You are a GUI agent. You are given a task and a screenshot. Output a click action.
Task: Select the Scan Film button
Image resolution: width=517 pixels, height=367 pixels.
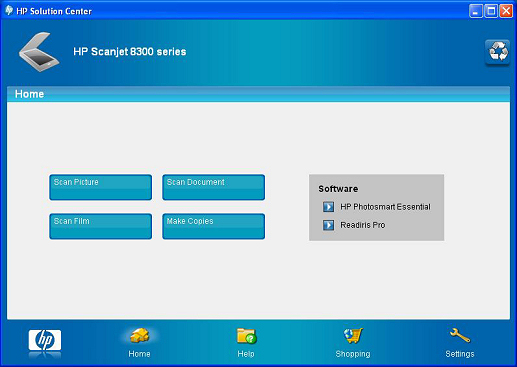tap(101, 226)
